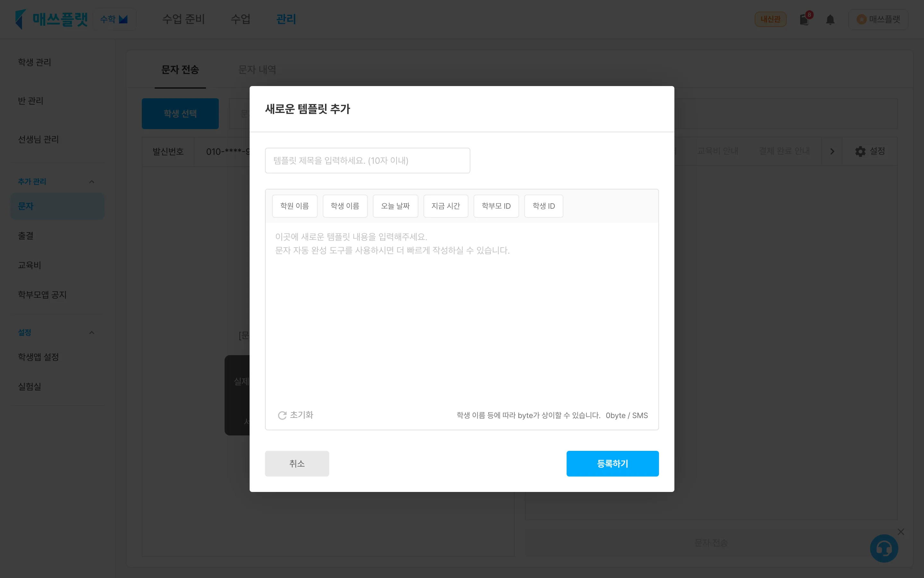Open the document notifications icon with badge 8

click(x=805, y=19)
